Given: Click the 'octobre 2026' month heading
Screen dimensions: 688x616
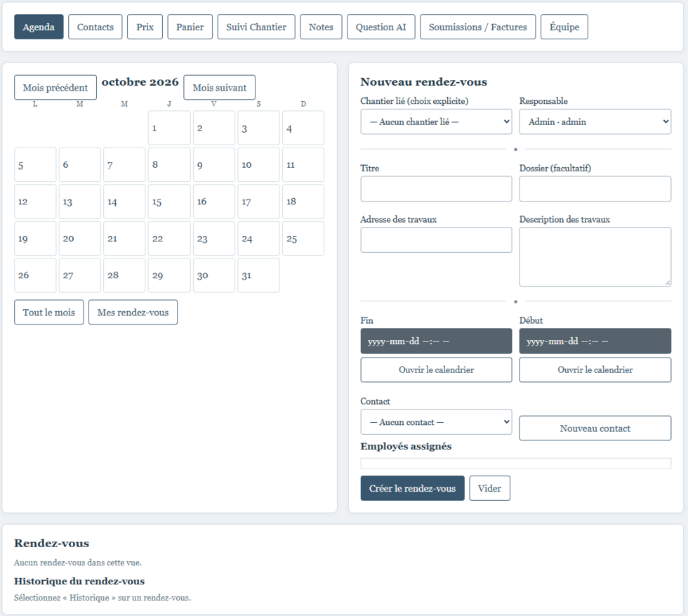Looking at the screenshot, I should (140, 82).
